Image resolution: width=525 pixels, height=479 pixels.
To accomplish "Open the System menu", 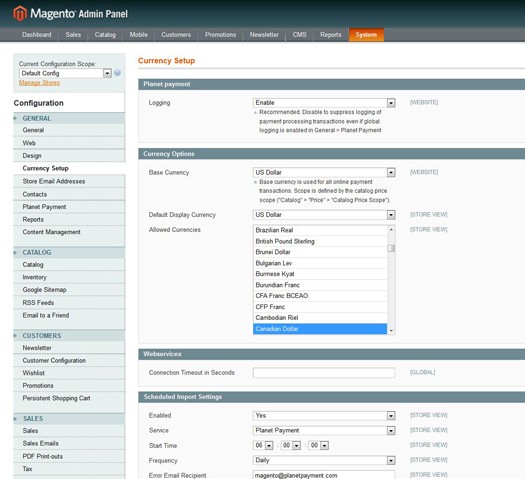I will coord(366,35).
